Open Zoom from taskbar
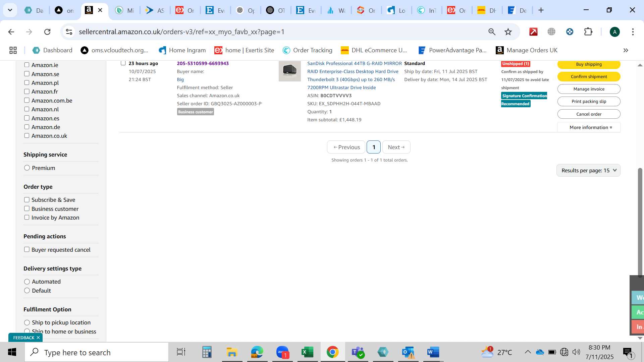Image resolution: width=644 pixels, height=362 pixels. (x=282, y=352)
